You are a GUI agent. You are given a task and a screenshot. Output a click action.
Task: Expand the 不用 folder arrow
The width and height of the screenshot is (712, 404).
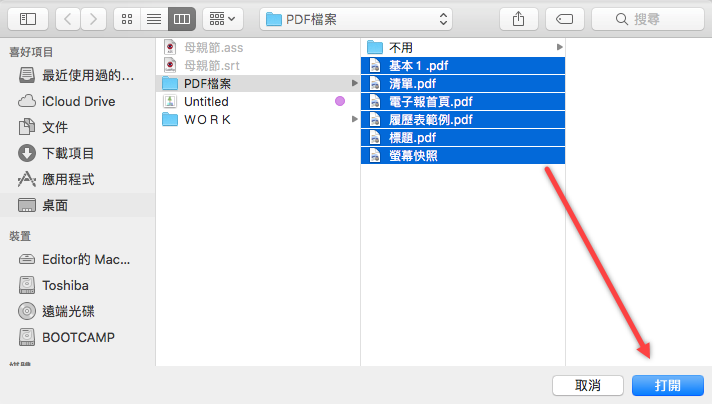point(559,47)
